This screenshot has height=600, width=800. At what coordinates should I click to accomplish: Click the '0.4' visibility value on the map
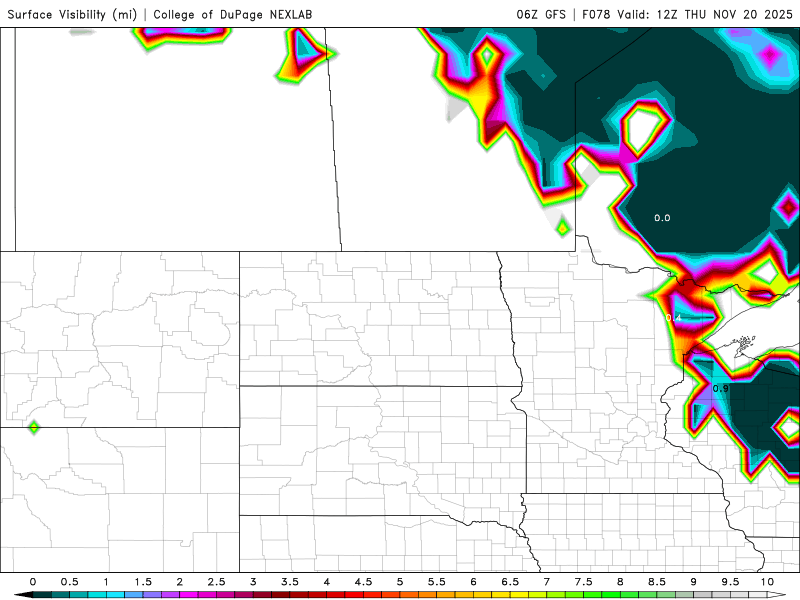click(673, 317)
